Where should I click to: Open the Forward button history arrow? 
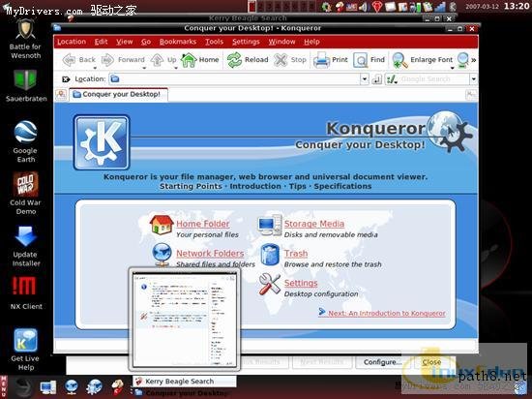coord(144,68)
